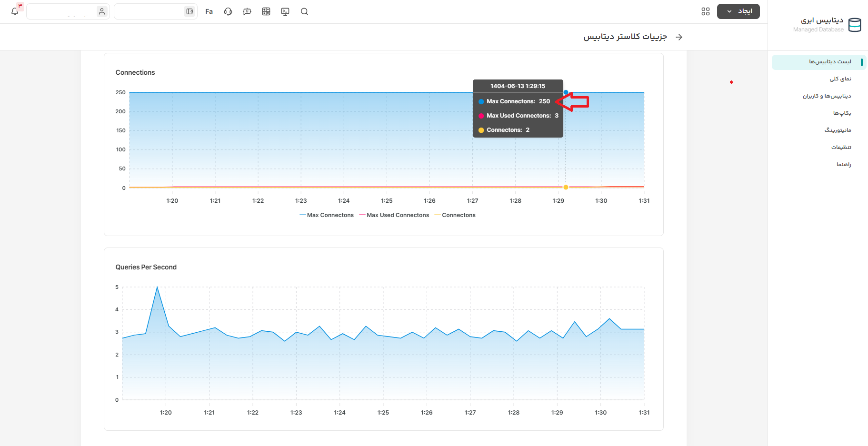868x446 pixels.
Task: Click the peak point on Queries Per Second chart
Action: coord(157,287)
